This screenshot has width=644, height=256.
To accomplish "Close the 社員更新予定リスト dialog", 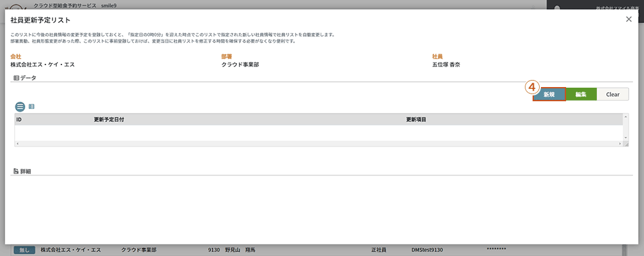I will coord(629,19).
